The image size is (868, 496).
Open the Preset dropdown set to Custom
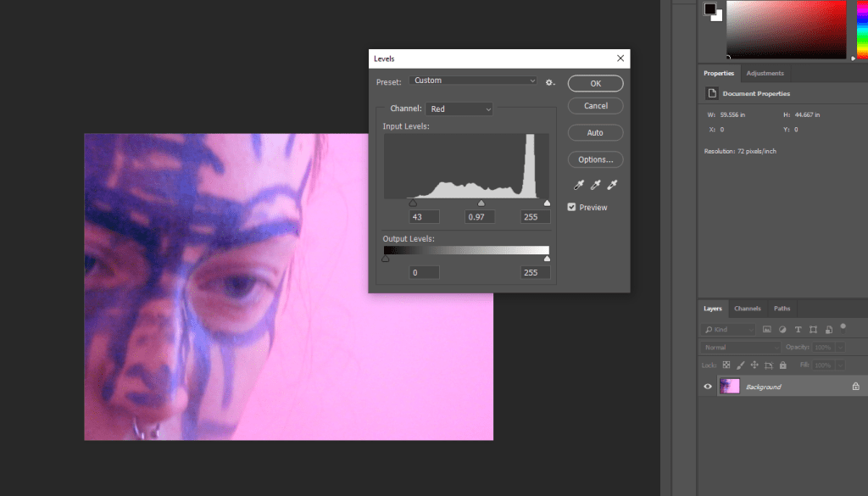click(473, 81)
